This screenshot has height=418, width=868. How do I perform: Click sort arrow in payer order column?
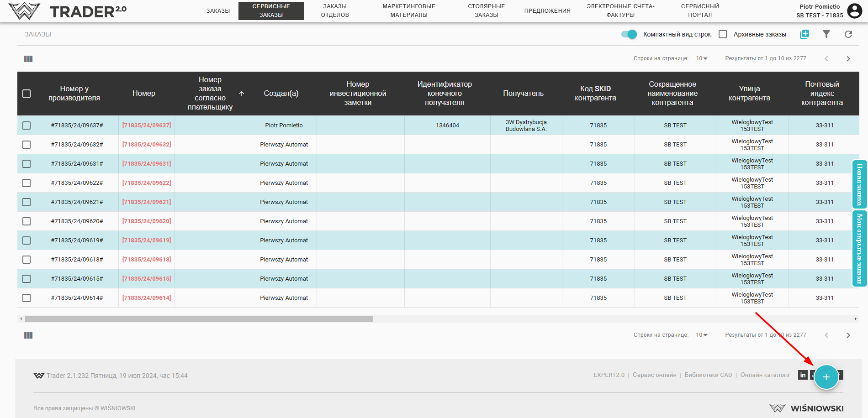[x=242, y=94]
